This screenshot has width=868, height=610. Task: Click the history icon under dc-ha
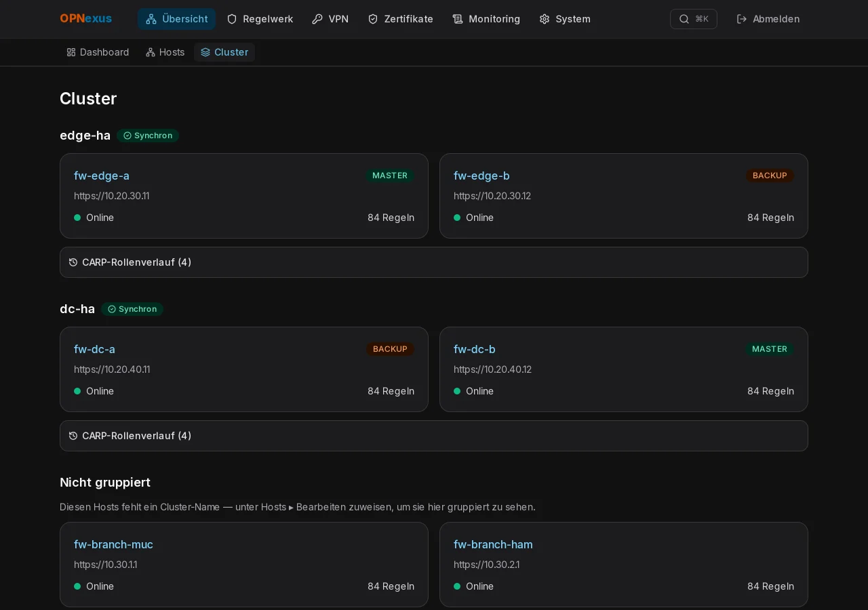tap(73, 436)
